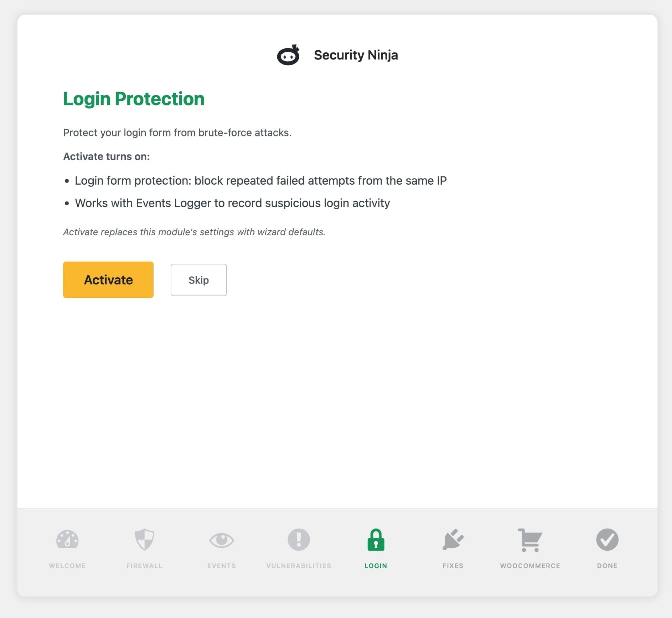Select the Done checkmark icon
The width and height of the screenshot is (672, 618).
tap(607, 540)
